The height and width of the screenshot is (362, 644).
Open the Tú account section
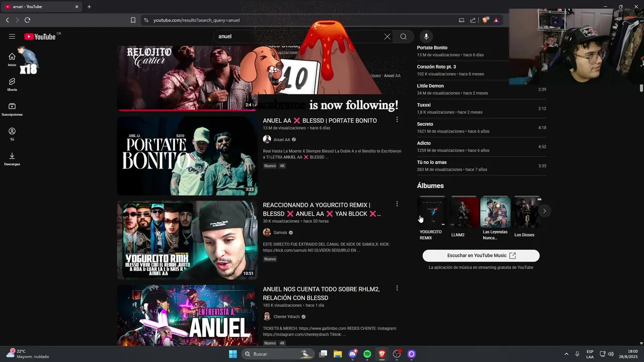tap(12, 134)
